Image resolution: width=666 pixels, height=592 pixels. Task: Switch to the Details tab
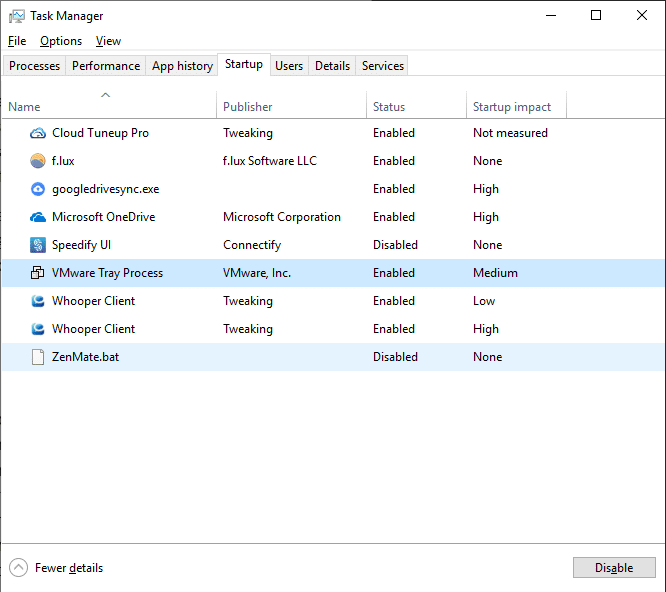(332, 66)
